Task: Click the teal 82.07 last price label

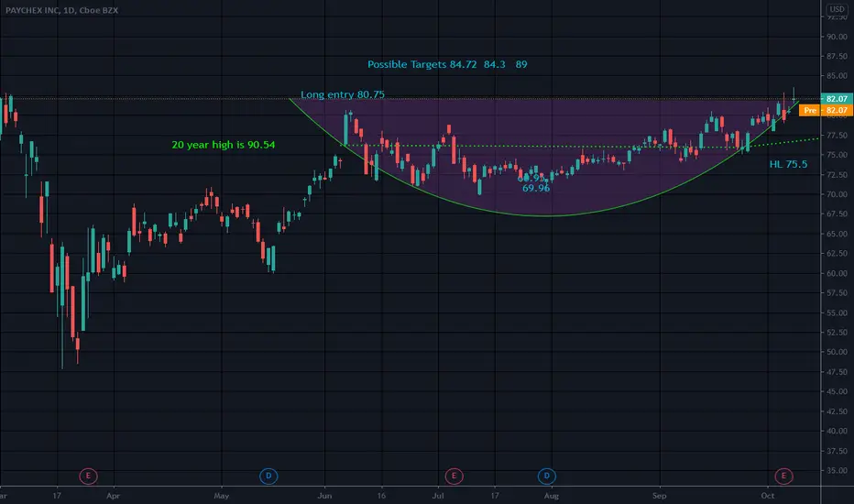Action: click(x=837, y=99)
